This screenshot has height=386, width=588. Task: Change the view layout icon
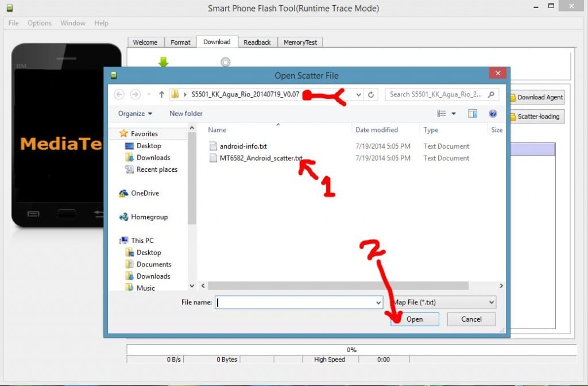[441, 114]
